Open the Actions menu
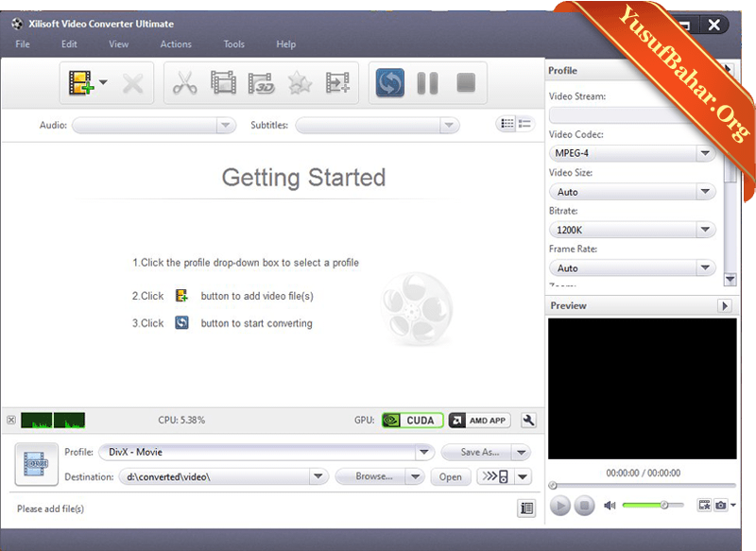The width and height of the screenshot is (756, 551). [176, 43]
